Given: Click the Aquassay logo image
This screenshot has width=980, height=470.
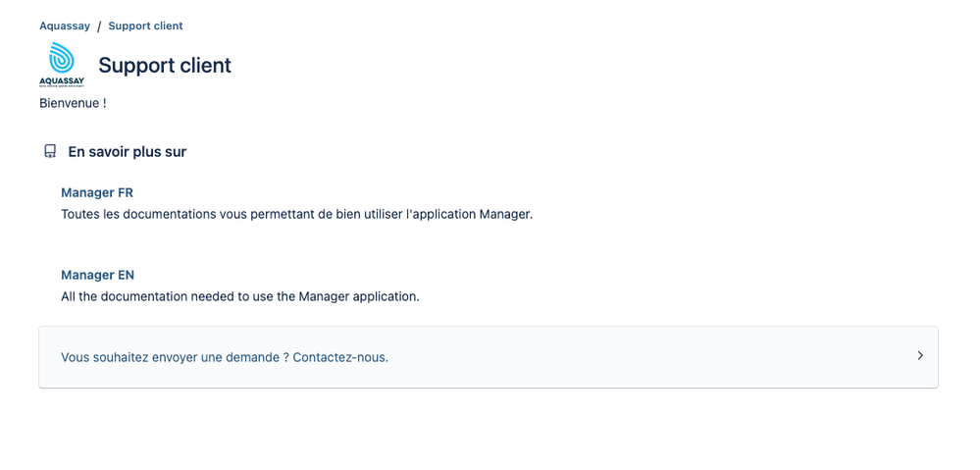Looking at the screenshot, I should coord(62,65).
